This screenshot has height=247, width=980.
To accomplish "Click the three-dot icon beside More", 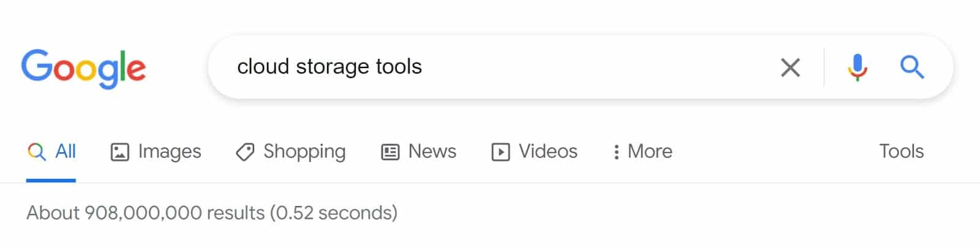I will (616, 152).
